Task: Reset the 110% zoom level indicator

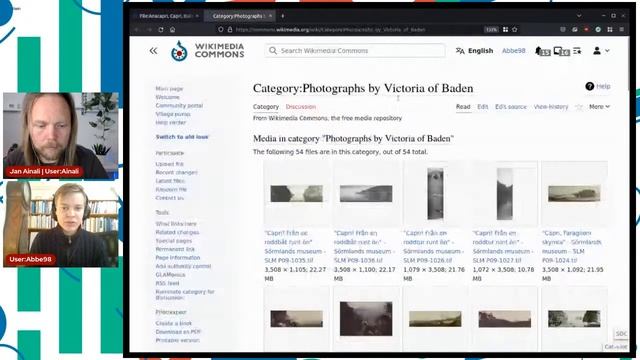Action: [x=491, y=29]
